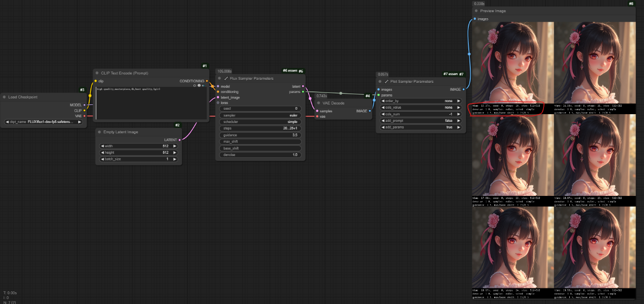Collapse the Load Checkpoint node via its dot

(x=4, y=97)
